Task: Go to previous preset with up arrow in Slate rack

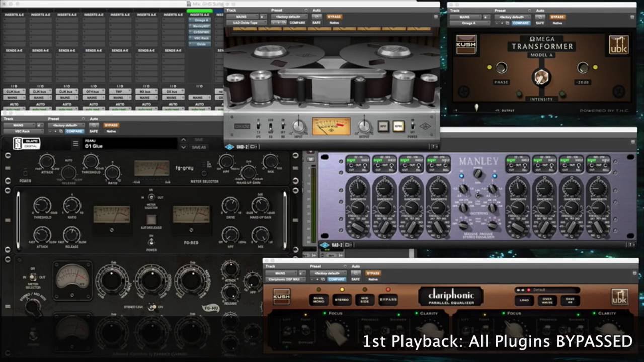Action: point(184,140)
